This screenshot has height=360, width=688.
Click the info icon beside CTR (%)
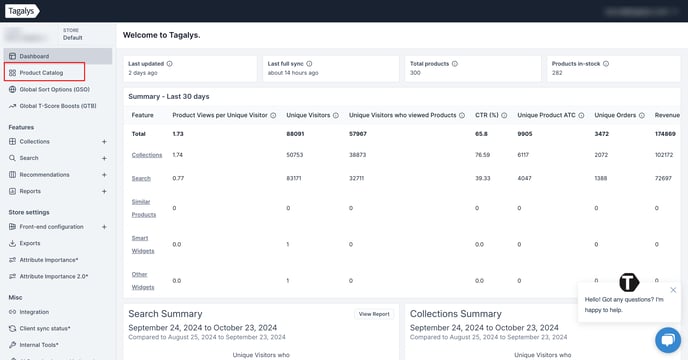[504, 115]
